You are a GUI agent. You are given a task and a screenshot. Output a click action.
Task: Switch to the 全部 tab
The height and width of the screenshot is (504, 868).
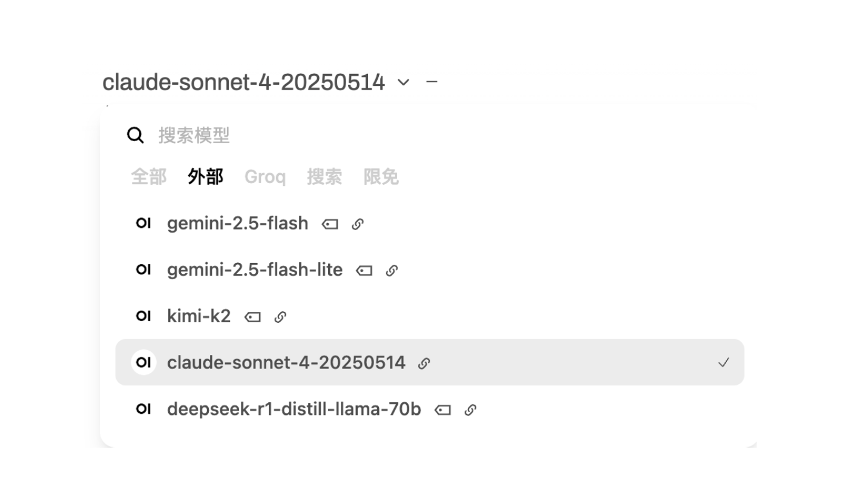148,176
